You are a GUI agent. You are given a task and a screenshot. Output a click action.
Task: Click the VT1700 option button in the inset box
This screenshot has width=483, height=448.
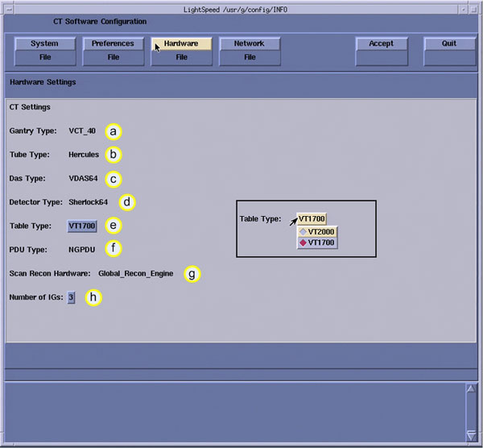[x=312, y=218]
